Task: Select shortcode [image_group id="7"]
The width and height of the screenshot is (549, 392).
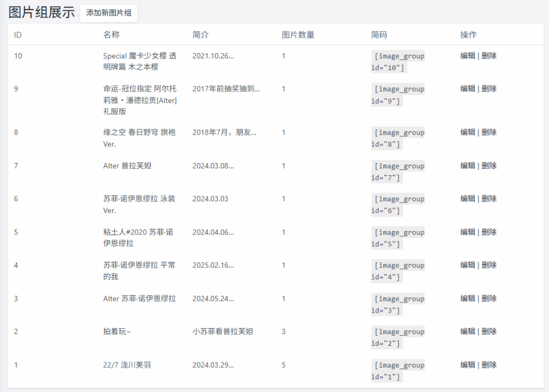Action: coord(398,172)
